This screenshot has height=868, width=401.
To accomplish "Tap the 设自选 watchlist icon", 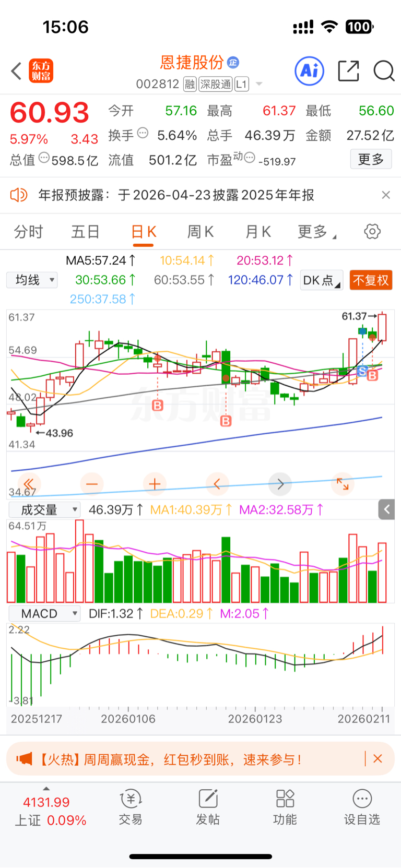I will (362, 807).
